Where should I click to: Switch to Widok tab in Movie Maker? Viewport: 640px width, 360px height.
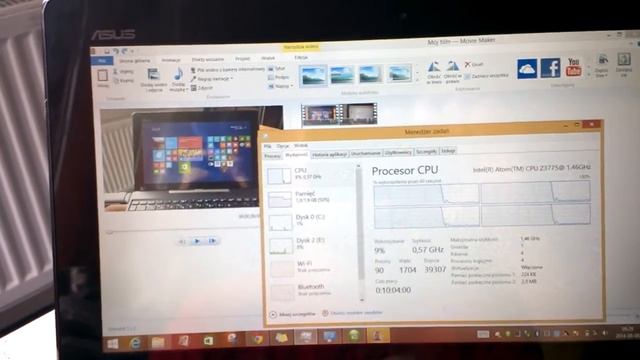[268, 59]
